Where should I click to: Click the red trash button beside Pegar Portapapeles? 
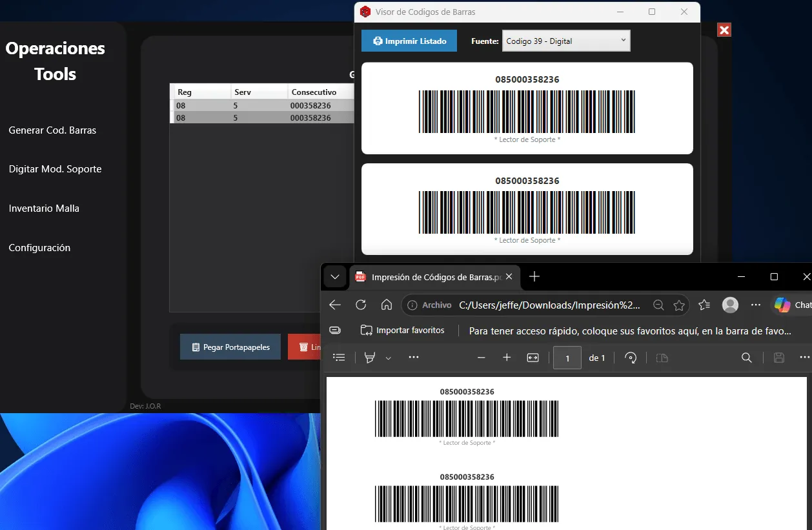pyautogui.click(x=305, y=347)
